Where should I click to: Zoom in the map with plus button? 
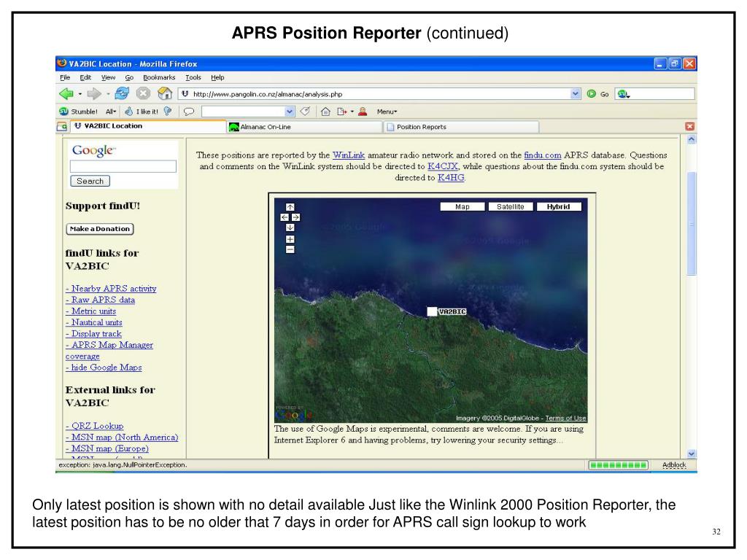tap(290, 239)
